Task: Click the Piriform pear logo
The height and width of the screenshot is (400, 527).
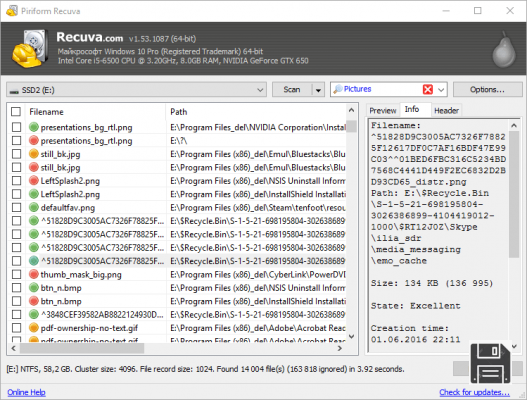Action: click(504, 49)
